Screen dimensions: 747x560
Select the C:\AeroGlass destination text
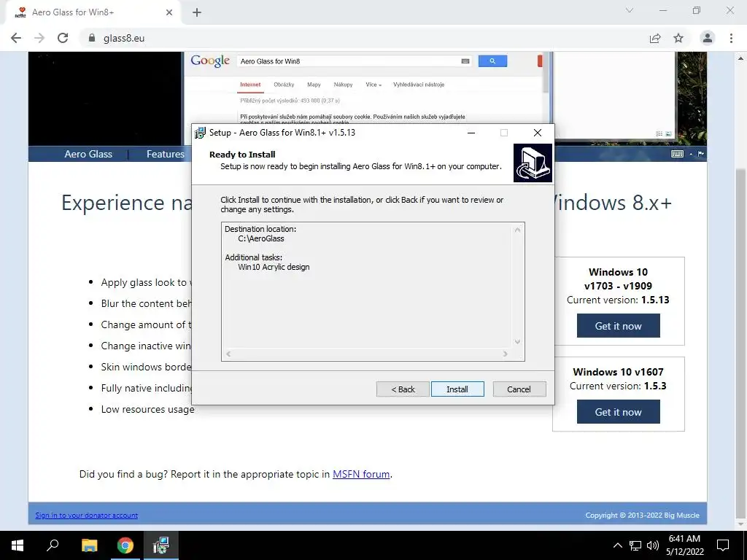(260, 238)
